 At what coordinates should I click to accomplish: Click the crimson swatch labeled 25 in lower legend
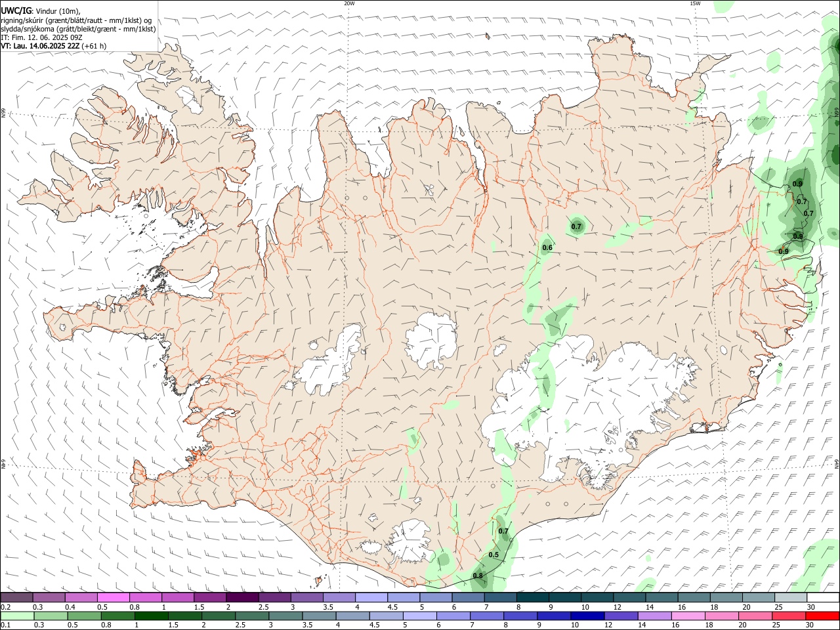789,616
